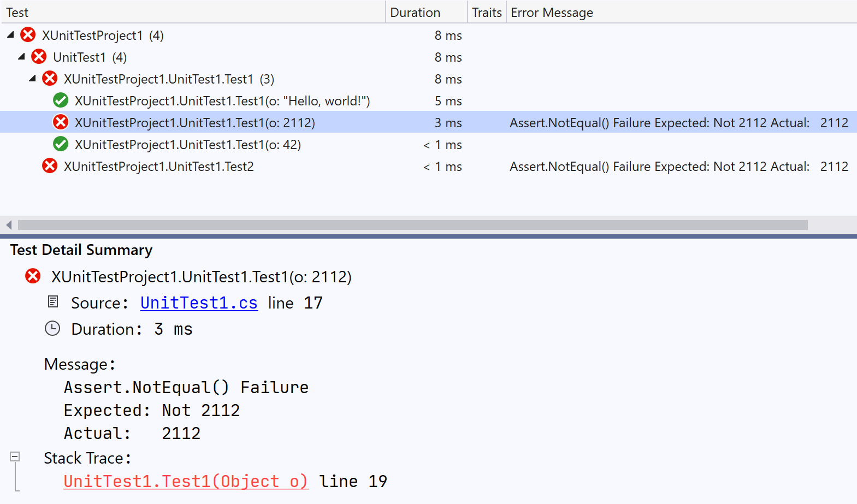Click the 5 ms duration cell
857x504 pixels.
coord(448,101)
